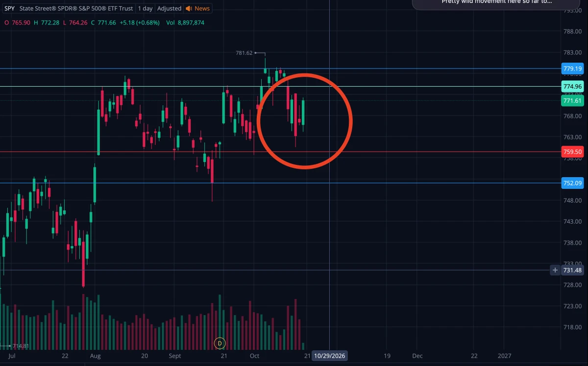Open the SPY symbol selector

tap(9, 8)
